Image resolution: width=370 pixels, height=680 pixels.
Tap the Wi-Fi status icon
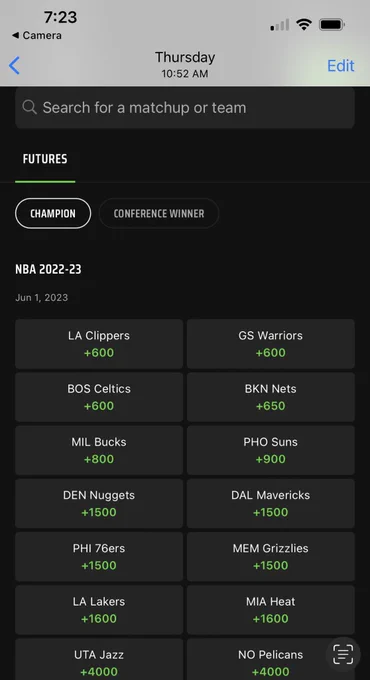[x=304, y=25]
